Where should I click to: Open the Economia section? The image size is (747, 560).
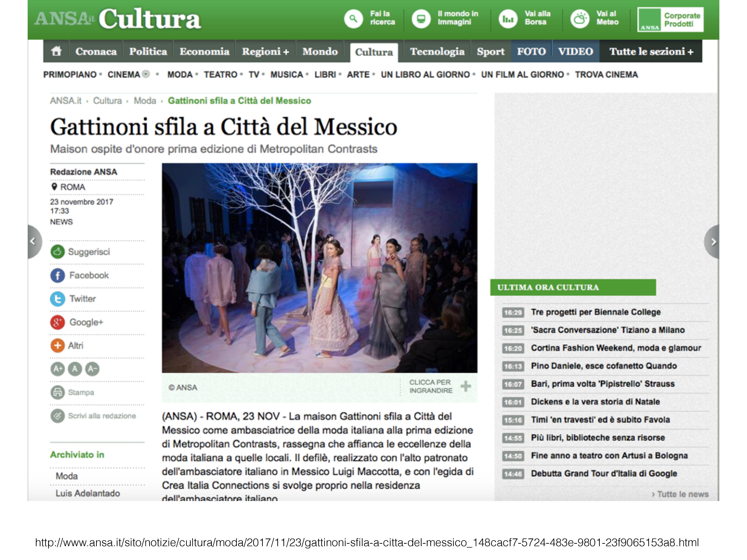[204, 51]
